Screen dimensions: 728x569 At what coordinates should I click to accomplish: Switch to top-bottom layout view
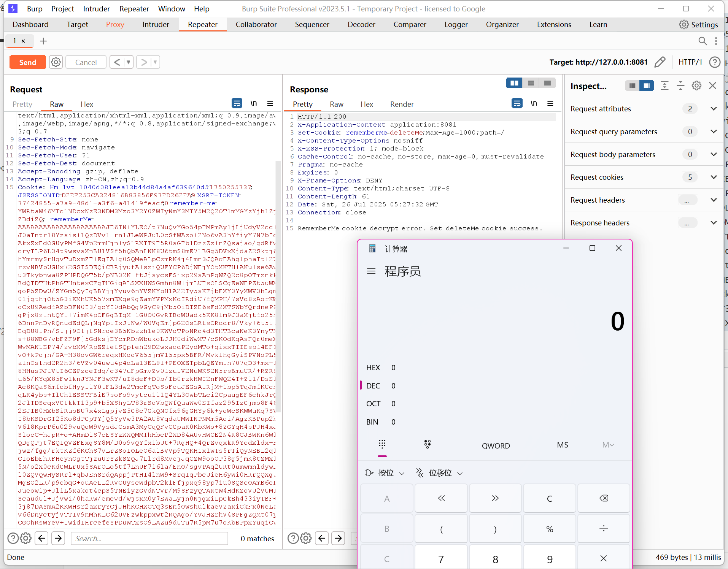pos(531,83)
